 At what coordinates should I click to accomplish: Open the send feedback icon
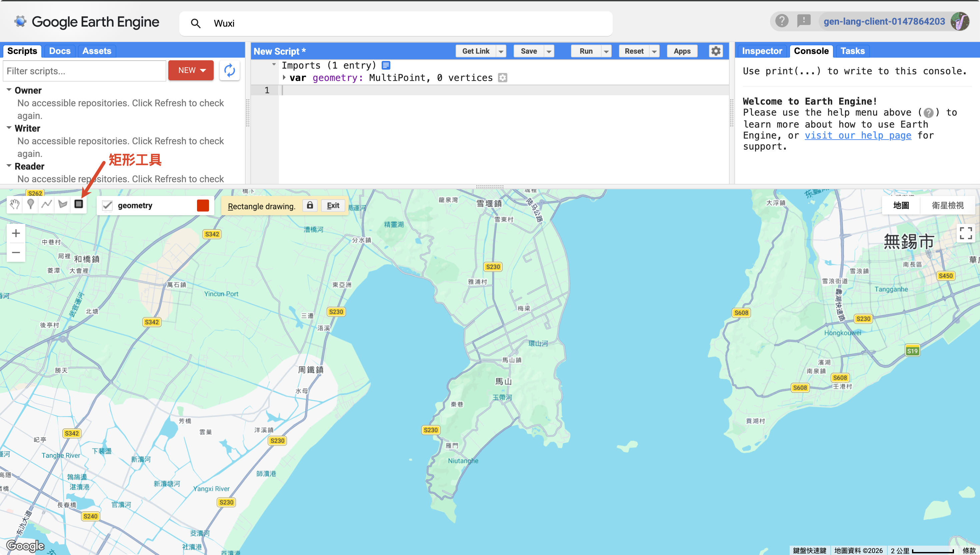[804, 21]
